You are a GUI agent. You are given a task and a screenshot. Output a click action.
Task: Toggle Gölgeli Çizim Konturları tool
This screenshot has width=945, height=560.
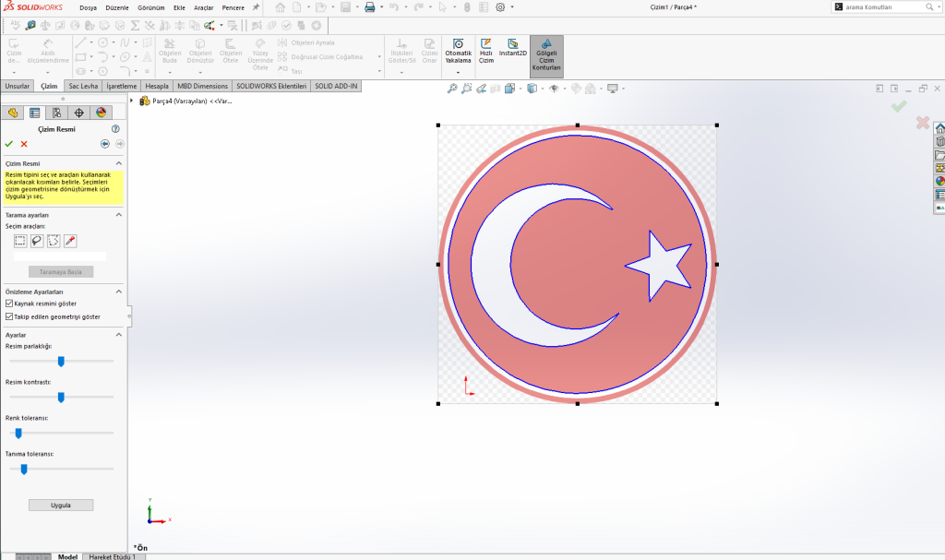[546, 55]
